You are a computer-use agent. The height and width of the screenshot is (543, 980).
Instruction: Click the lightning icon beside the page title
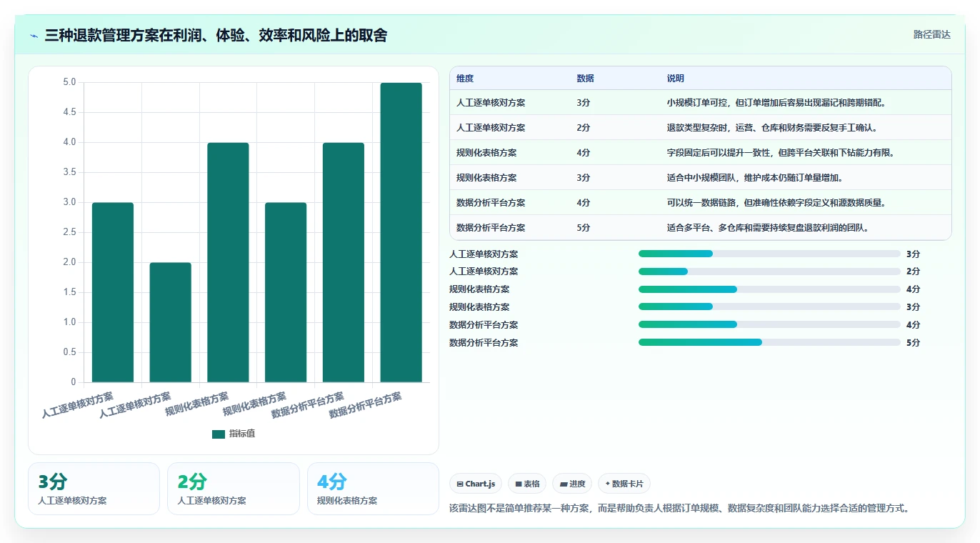tap(34, 36)
